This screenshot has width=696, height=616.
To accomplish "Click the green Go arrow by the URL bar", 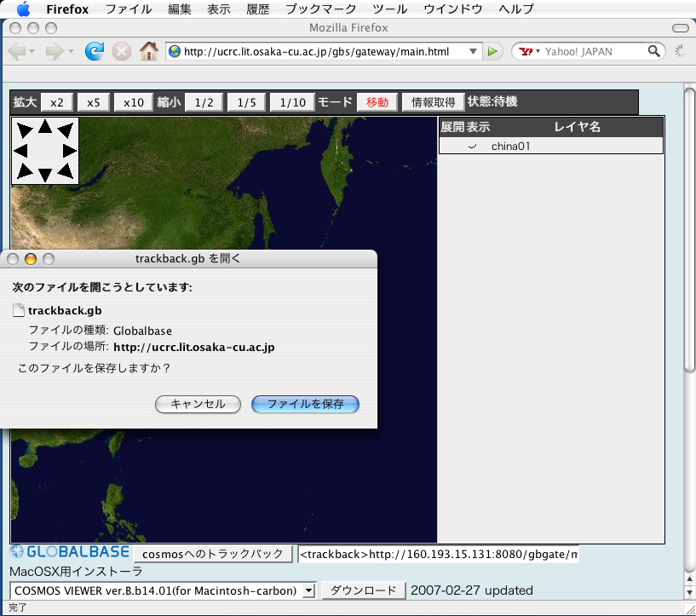I will point(492,51).
